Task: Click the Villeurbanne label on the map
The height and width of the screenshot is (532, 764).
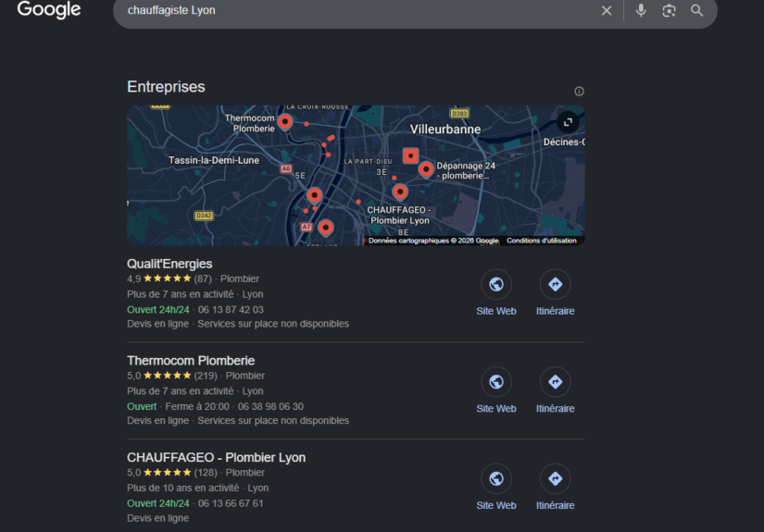Action: point(445,130)
